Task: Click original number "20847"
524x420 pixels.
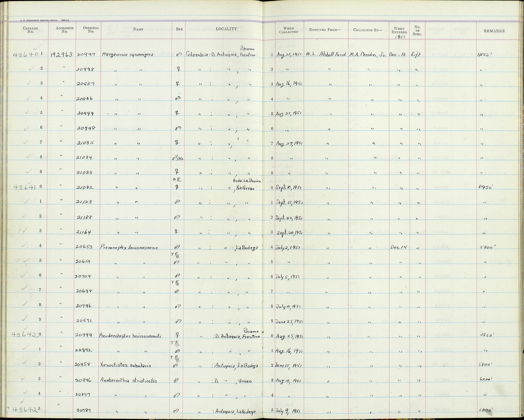Action: 83,395
